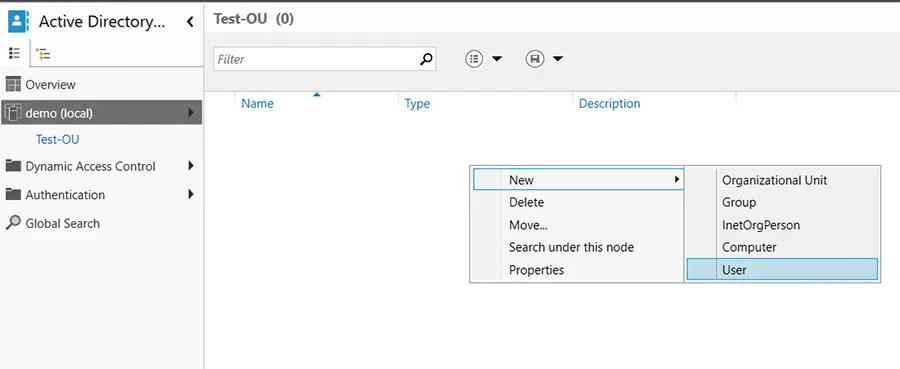The width and height of the screenshot is (900, 369).
Task: Click the demo (local) domain icon
Action: coord(13,112)
